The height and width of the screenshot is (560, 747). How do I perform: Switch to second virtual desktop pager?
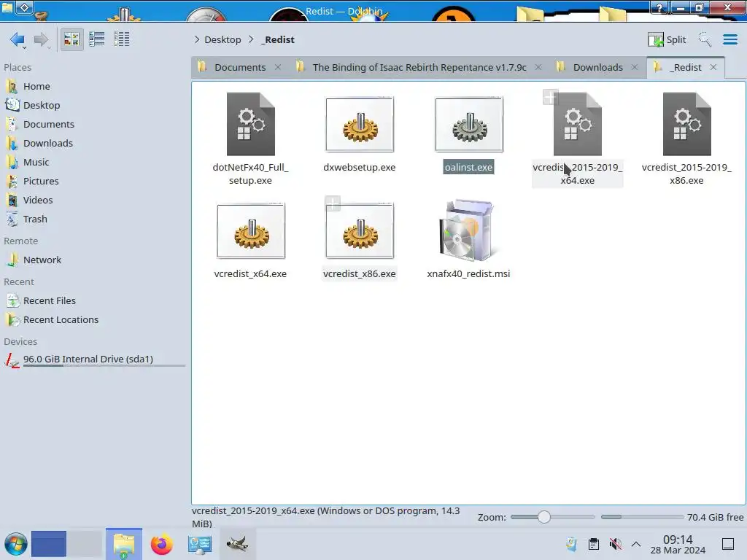85,544
